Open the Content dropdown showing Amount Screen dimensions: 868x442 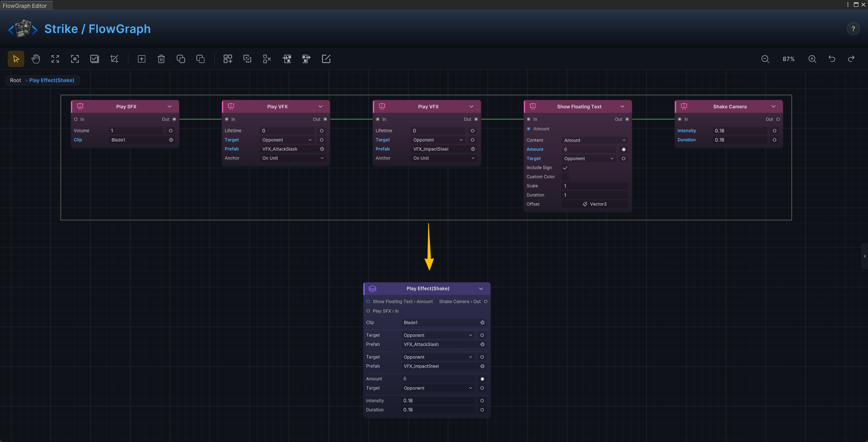tap(595, 140)
